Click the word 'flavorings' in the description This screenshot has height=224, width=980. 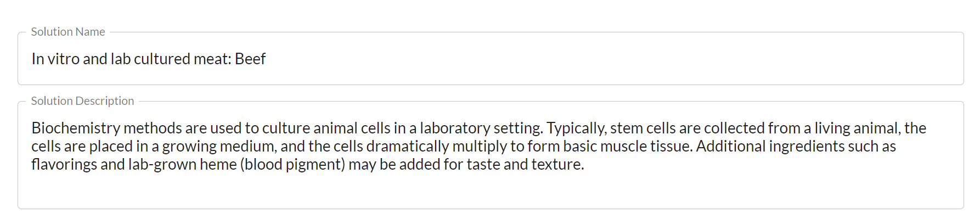(64, 164)
